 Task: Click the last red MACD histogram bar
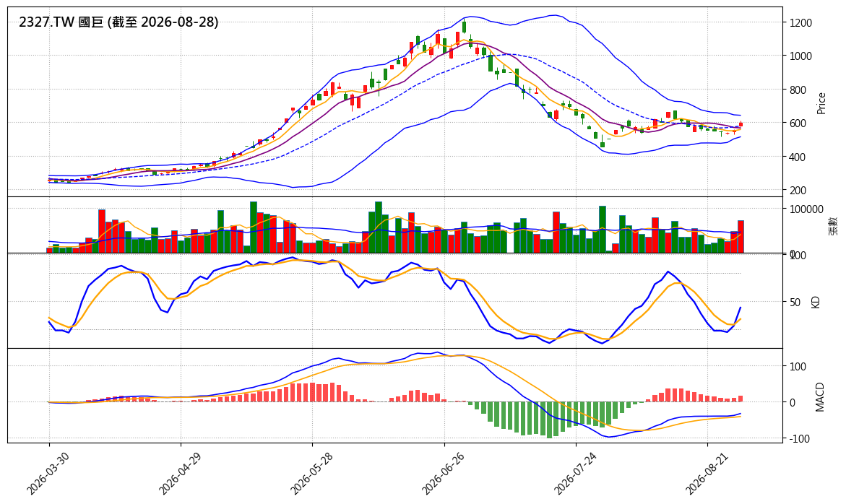[741, 399]
